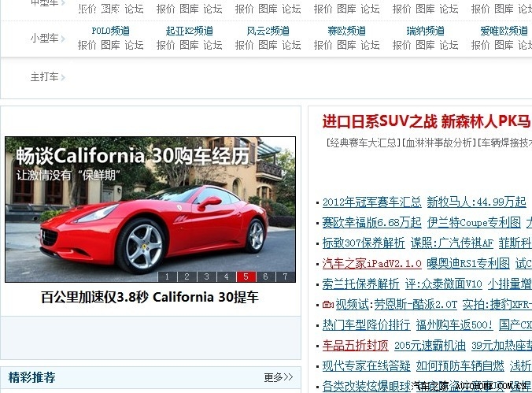Select carousel slide 7 indicator
Screen dimensions: 532x393
pyautogui.click(x=285, y=276)
